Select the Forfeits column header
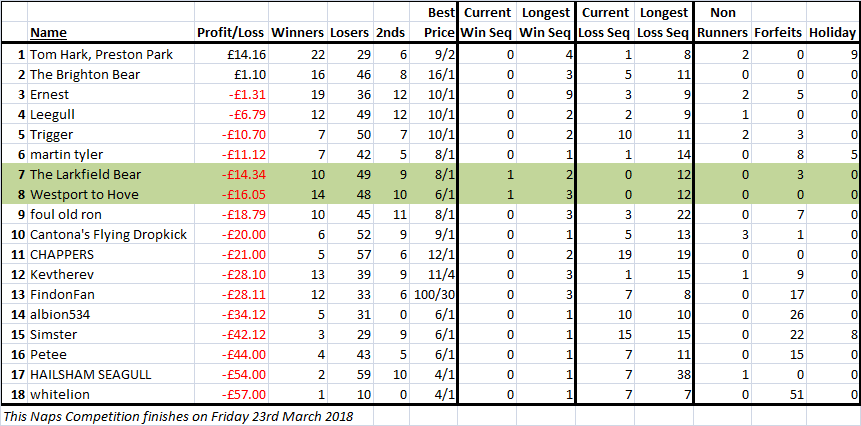The image size is (861, 426). 778,33
